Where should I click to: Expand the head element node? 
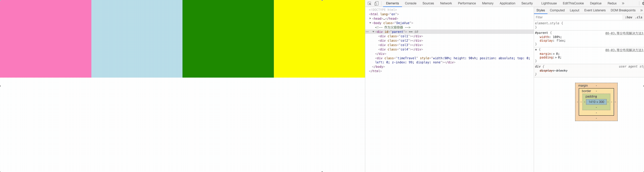tap(370, 19)
